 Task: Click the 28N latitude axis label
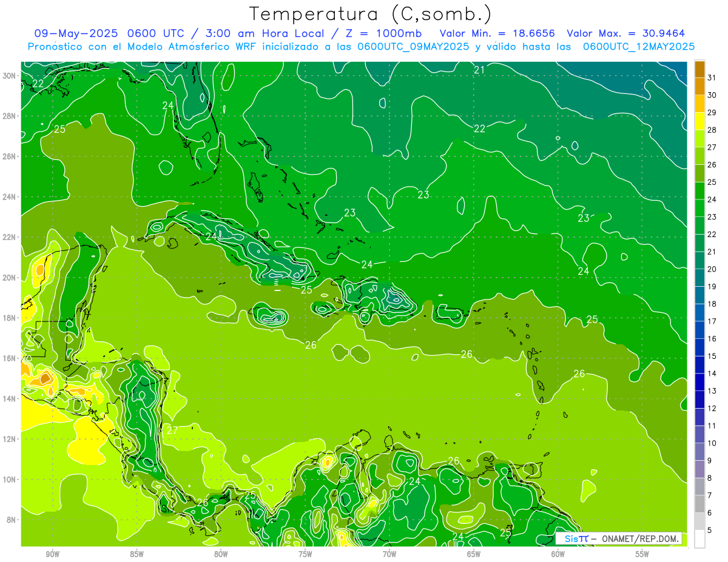click(9, 116)
